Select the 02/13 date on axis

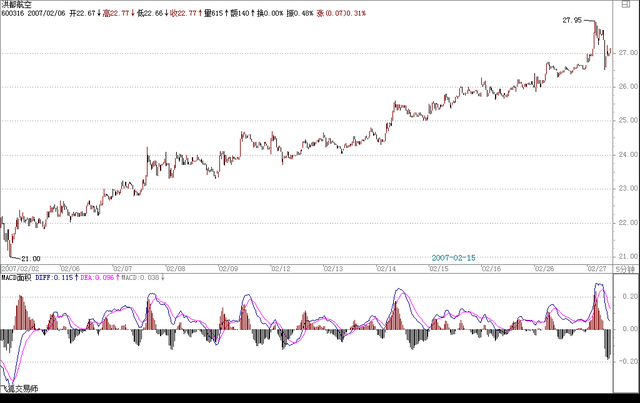point(333,269)
